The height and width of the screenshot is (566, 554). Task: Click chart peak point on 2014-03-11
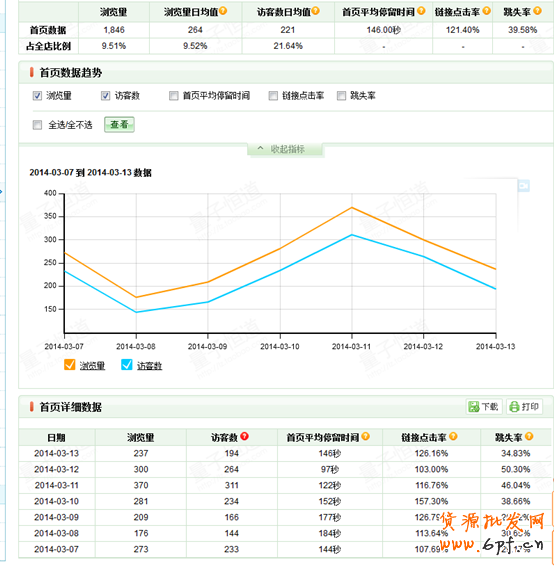[352, 208]
